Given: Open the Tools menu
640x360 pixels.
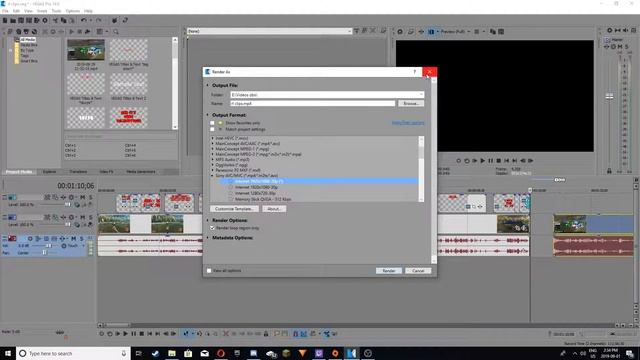Looking at the screenshot, I should coord(56,11).
